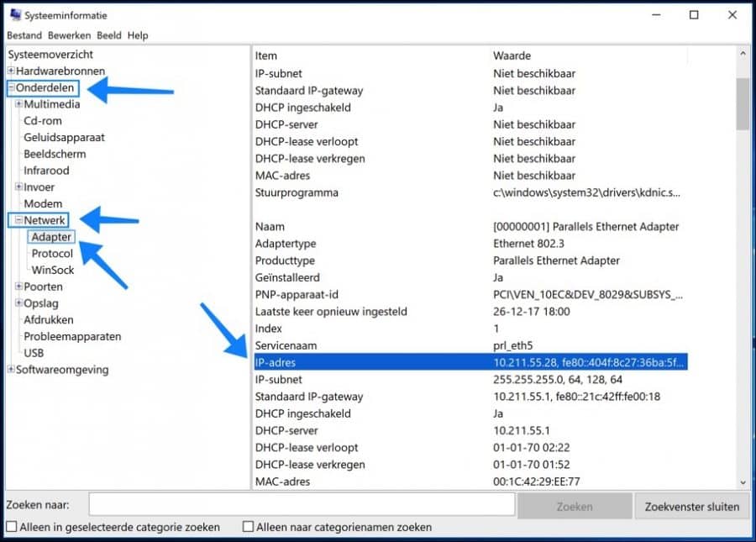756x542 pixels.
Task: Select the WinSock tree item
Action: pos(52,270)
